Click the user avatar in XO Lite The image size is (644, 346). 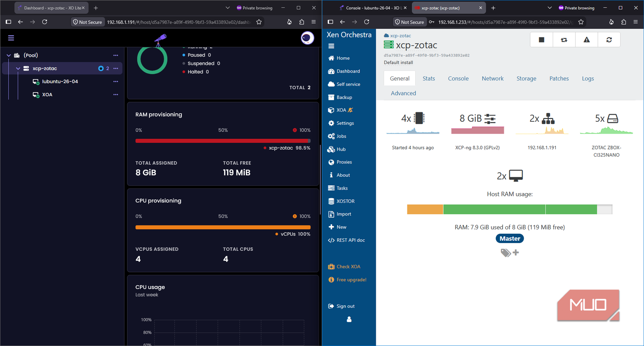click(307, 38)
